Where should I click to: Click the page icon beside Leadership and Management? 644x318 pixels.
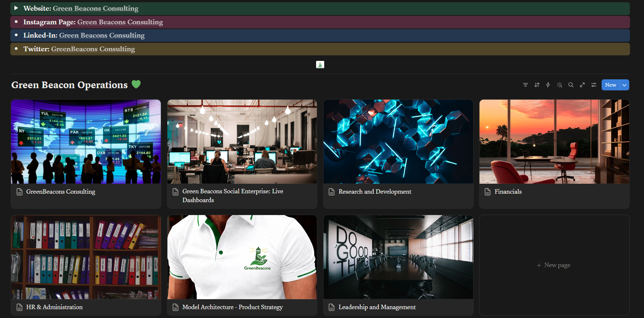(332, 307)
